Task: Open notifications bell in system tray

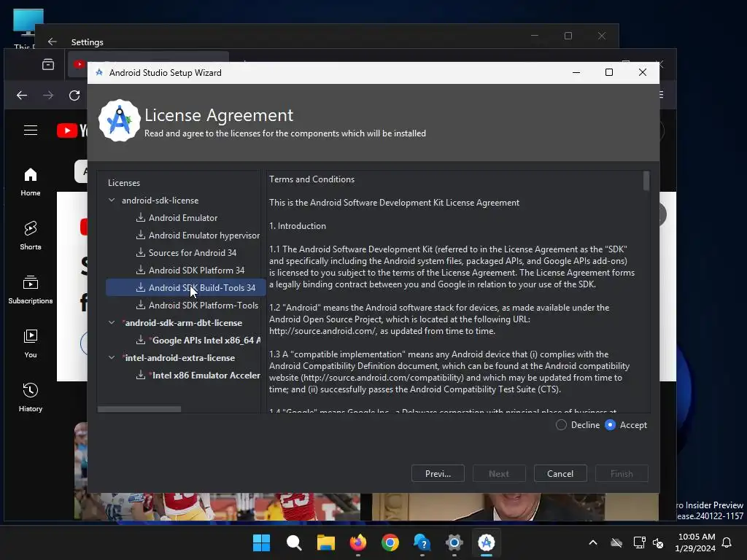Action: coord(727,542)
